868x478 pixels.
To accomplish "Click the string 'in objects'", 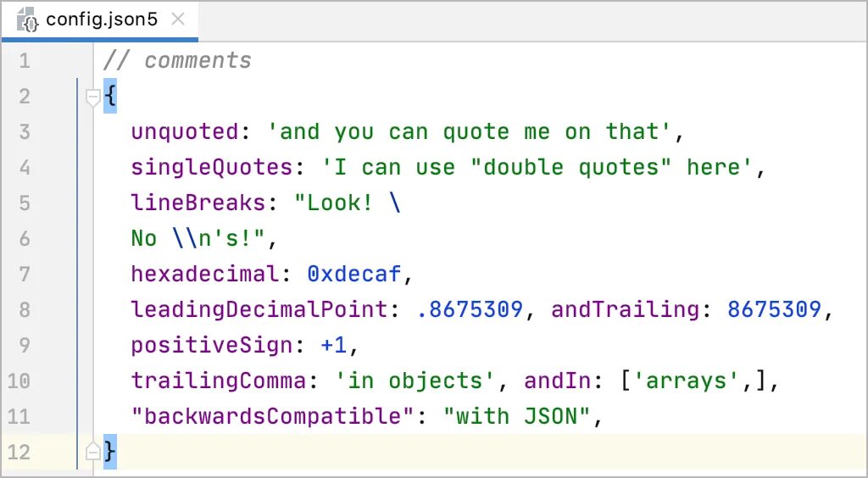I will click(x=415, y=381).
